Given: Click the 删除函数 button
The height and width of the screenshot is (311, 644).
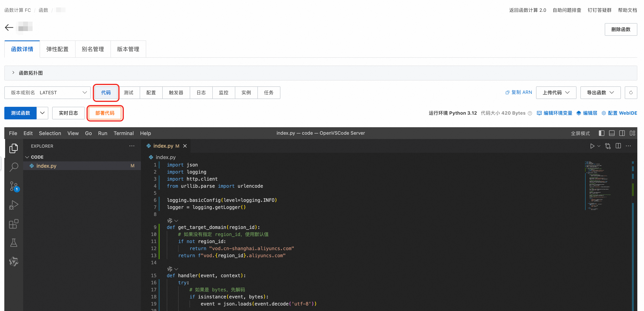Looking at the screenshot, I should click(x=621, y=29).
